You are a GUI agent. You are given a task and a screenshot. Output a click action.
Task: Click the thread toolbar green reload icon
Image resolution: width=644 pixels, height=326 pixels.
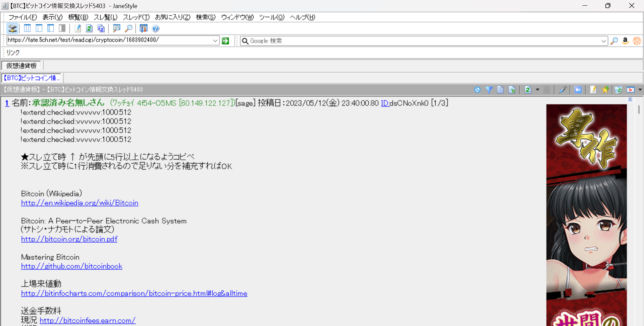[528, 90]
